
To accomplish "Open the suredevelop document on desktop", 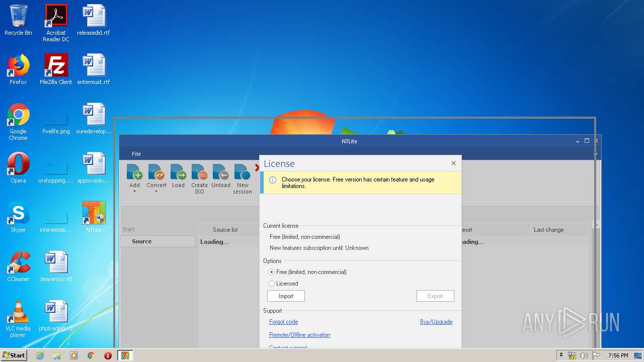I will pyautogui.click(x=94, y=119).
